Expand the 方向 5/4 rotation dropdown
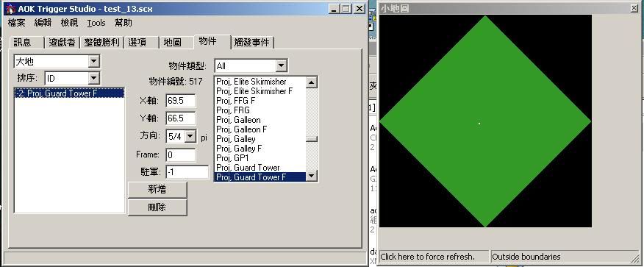Screen dimensions: 644x267 (190, 136)
